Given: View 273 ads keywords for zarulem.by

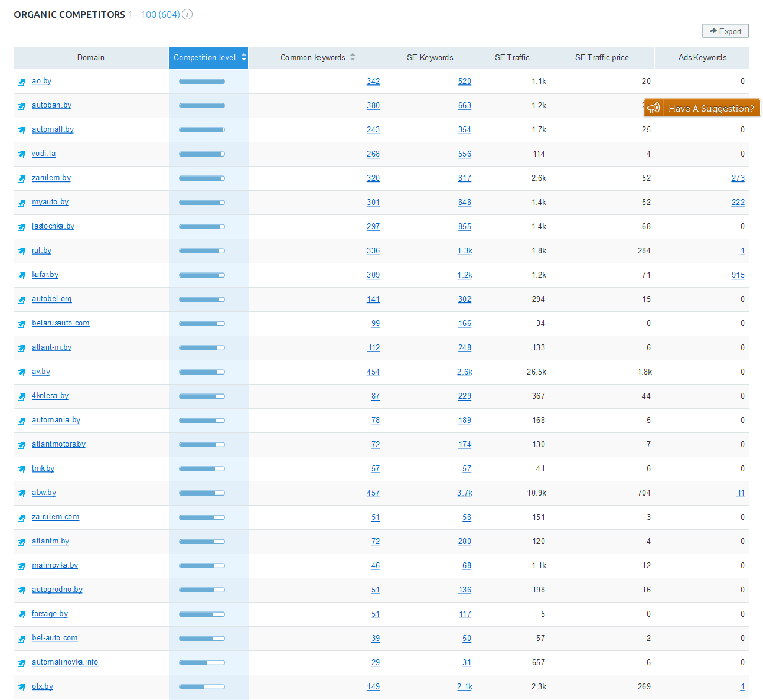Looking at the screenshot, I should (738, 178).
